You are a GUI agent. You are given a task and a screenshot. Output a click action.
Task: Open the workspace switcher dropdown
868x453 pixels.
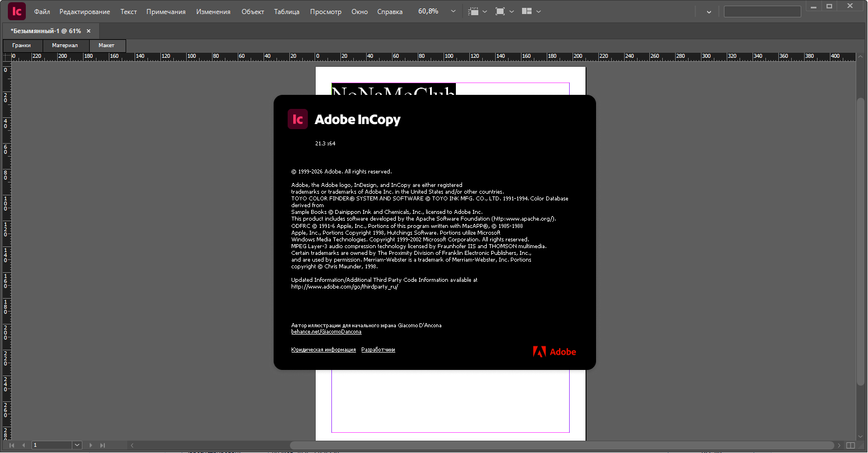click(x=709, y=12)
